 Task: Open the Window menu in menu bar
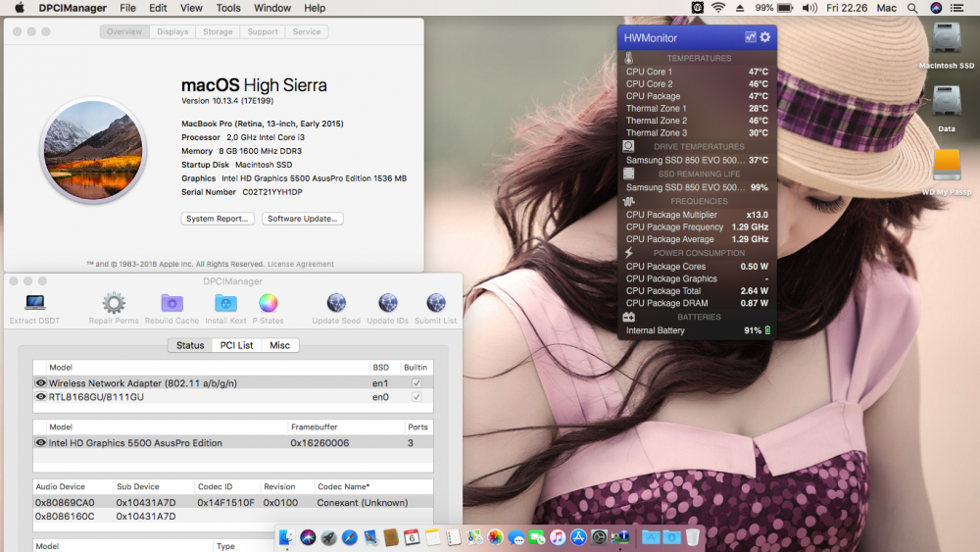coord(271,8)
